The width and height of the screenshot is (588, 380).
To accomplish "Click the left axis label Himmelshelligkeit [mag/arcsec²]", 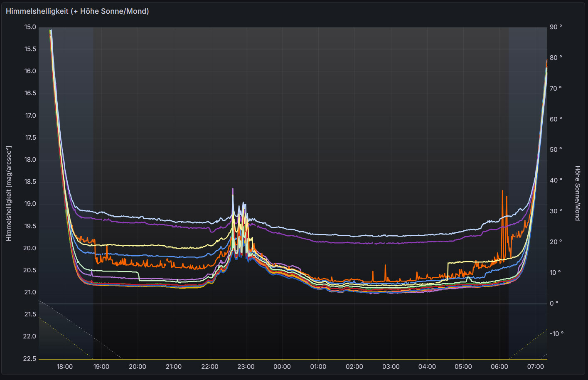I will tap(9, 193).
